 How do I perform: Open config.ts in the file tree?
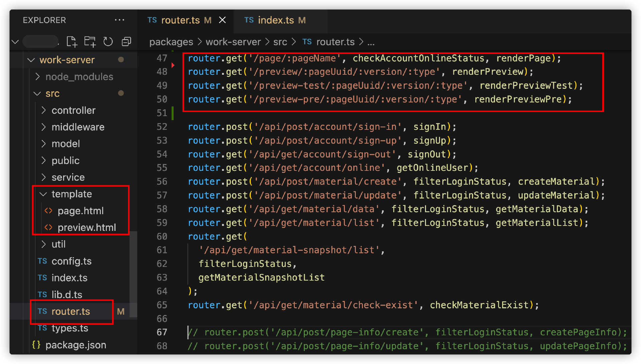click(71, 261)
